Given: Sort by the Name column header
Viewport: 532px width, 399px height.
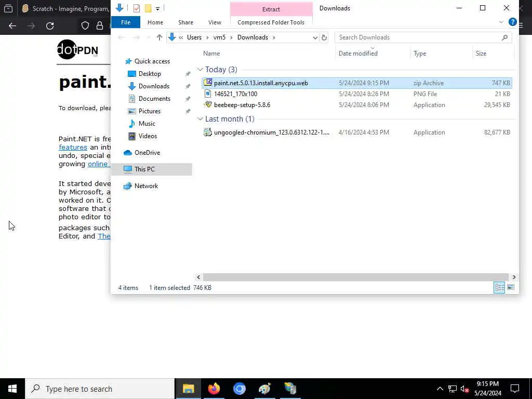Looking at the screenshot, I should 211,54.
